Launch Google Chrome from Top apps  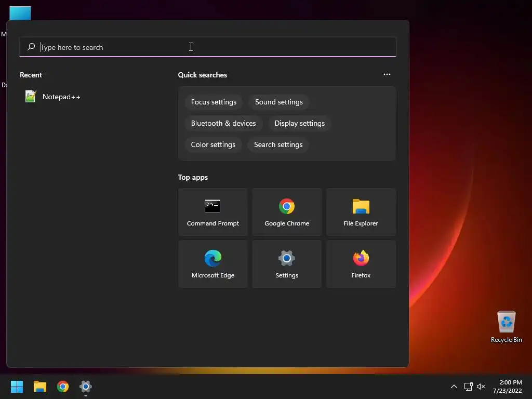(287, 212)
